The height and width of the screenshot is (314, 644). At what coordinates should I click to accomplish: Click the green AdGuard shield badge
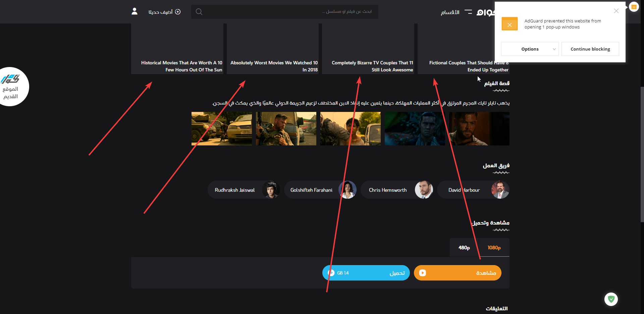[x=611, y=299]
